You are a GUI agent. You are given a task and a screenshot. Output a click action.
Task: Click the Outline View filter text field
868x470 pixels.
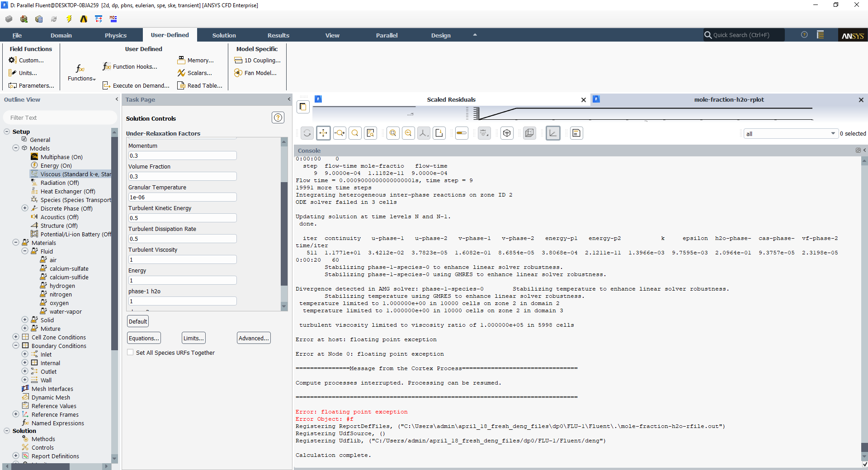[x=60, y=117]
